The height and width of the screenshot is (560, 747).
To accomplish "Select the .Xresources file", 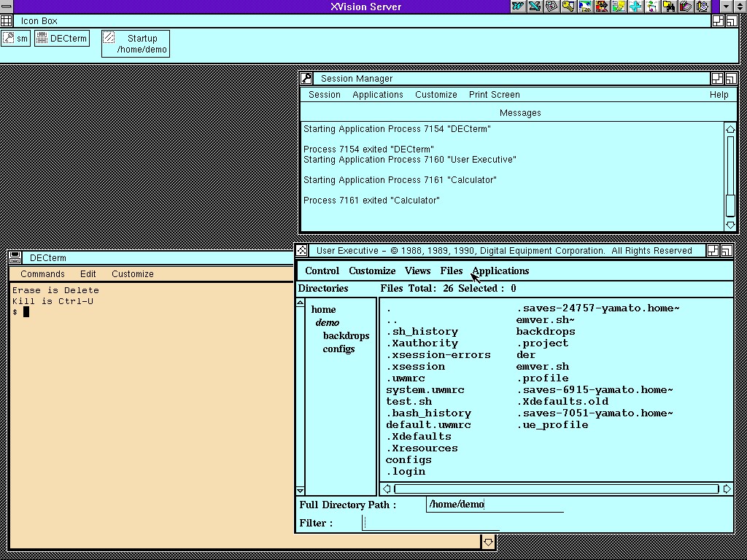I will [422, 448].
